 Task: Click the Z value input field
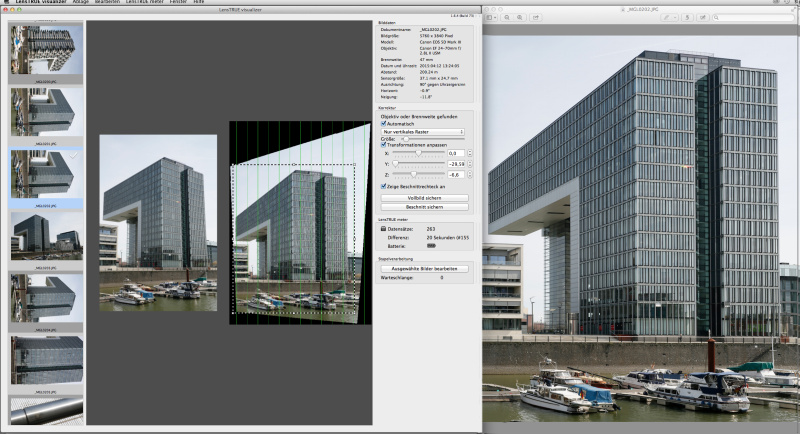click(456, 174)
